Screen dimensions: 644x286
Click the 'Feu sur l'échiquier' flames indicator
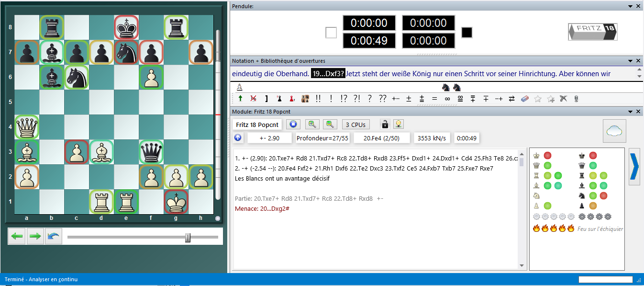tap(578, 229)
